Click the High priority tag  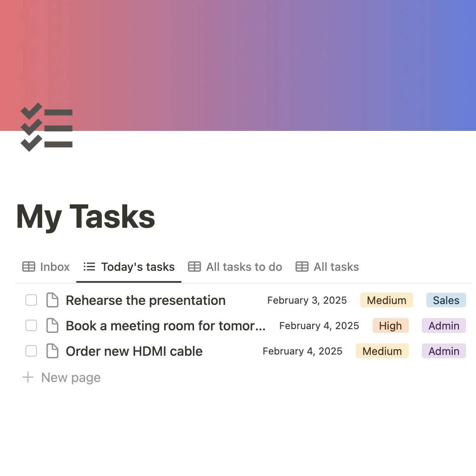(x=390, y=326)
